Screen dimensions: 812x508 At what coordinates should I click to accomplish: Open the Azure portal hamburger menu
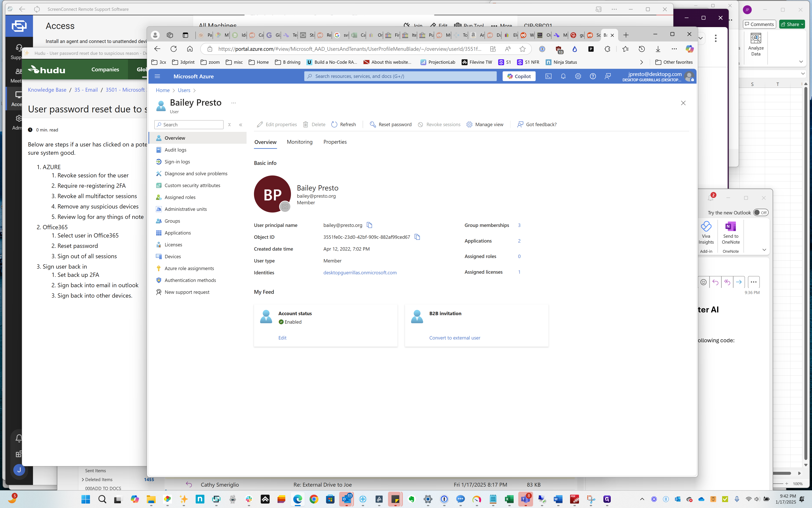157,76
